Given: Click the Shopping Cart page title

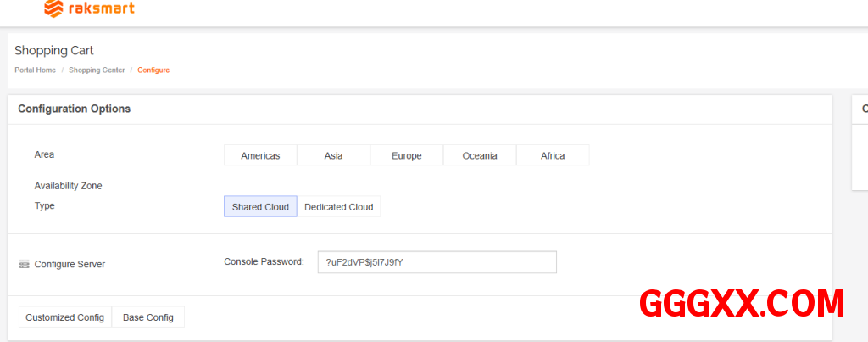Looking at the screenshot, I should tap(54, 51).
